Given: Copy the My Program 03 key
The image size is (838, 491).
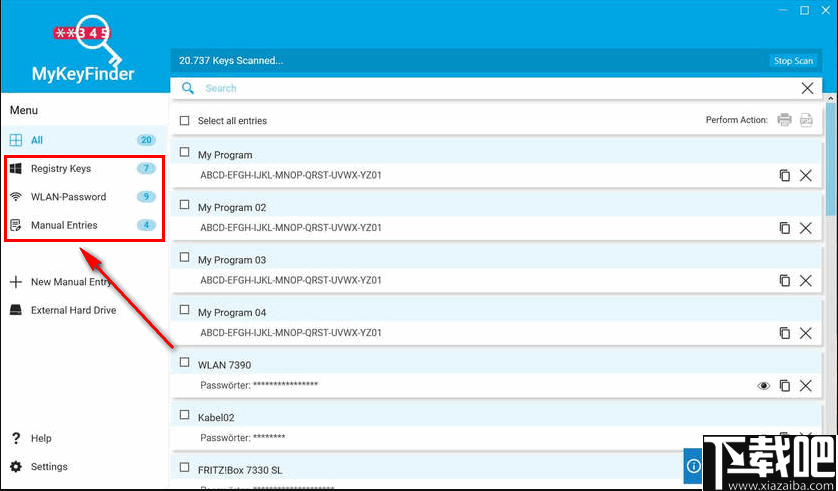Looking at the screenshot, I should 785,280.
